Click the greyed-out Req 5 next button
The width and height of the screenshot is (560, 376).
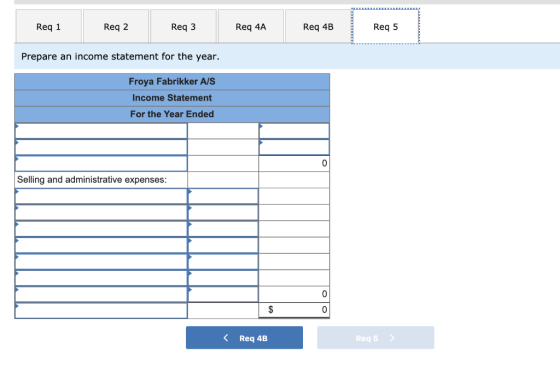375,337
